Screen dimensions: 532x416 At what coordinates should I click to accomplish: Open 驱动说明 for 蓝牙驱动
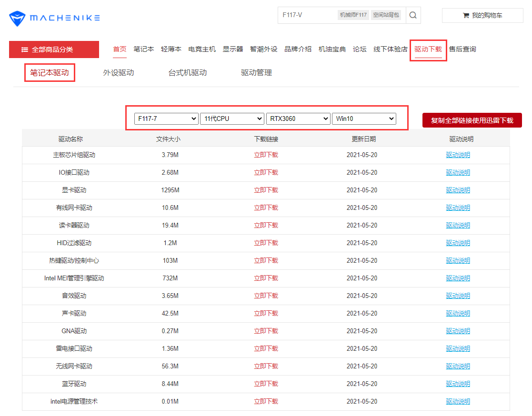(x=458, y=384)
